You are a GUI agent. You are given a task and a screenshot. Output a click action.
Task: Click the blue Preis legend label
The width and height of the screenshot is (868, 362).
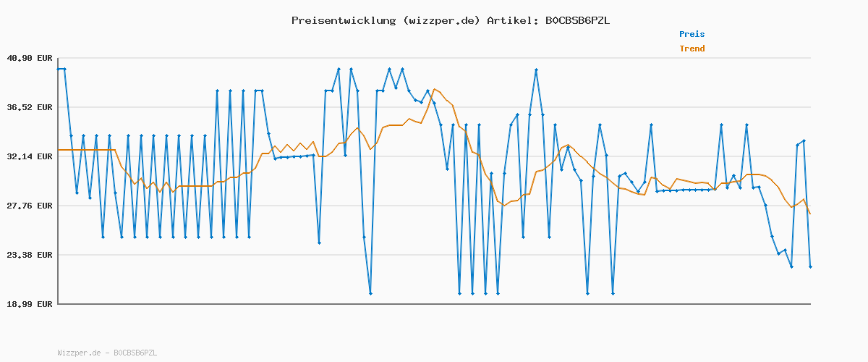click(692, 34)
